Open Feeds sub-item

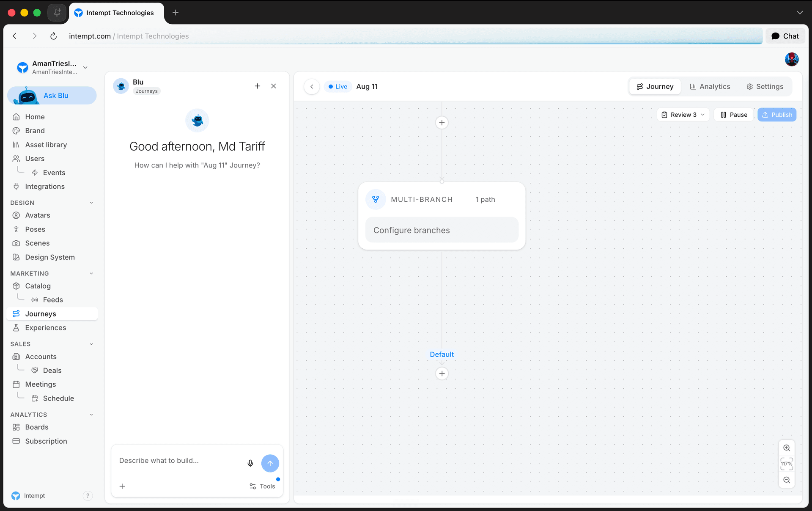53,300
